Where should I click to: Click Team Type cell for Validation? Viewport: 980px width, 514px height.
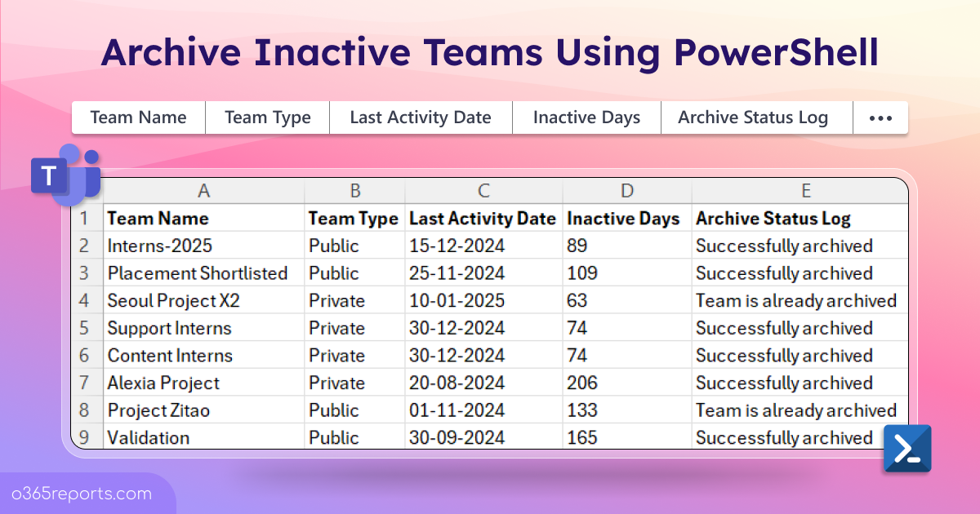point(355,437)
